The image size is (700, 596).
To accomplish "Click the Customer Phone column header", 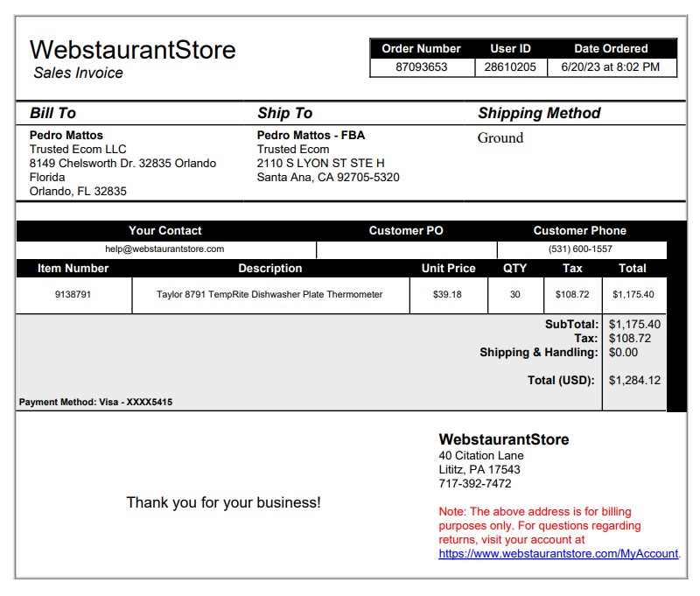I will pyautogui.click(x=580, y=230).
